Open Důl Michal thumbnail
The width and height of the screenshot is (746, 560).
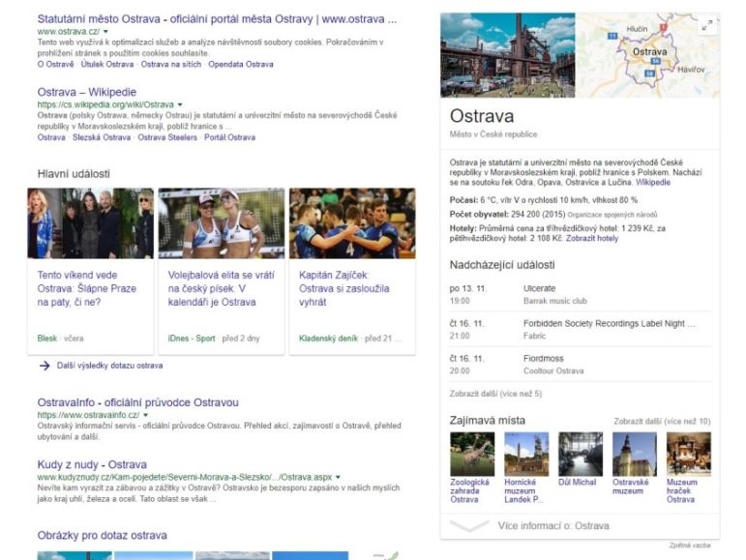coord(581,454)
